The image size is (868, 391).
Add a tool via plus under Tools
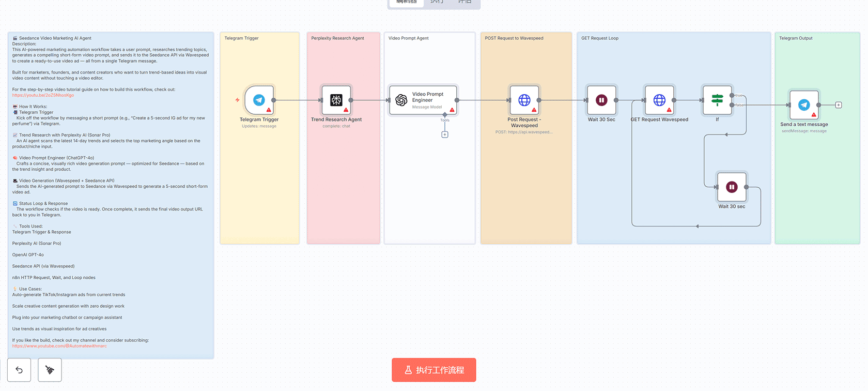(x=445, y=134)
